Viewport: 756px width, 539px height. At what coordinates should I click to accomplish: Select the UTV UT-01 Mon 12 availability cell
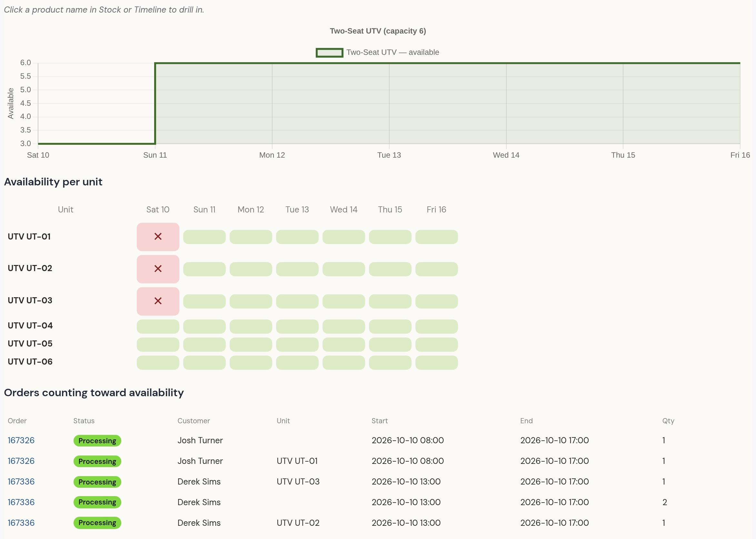pos(251,237)
